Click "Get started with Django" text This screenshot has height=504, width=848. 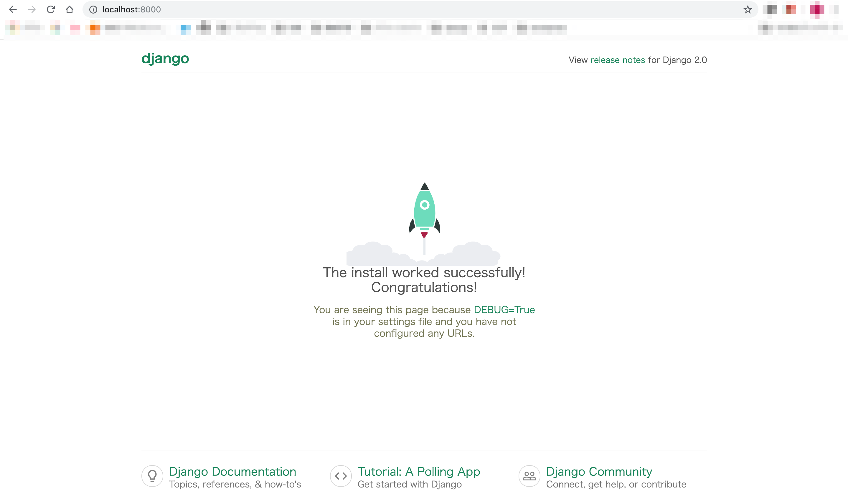[410, 484]
